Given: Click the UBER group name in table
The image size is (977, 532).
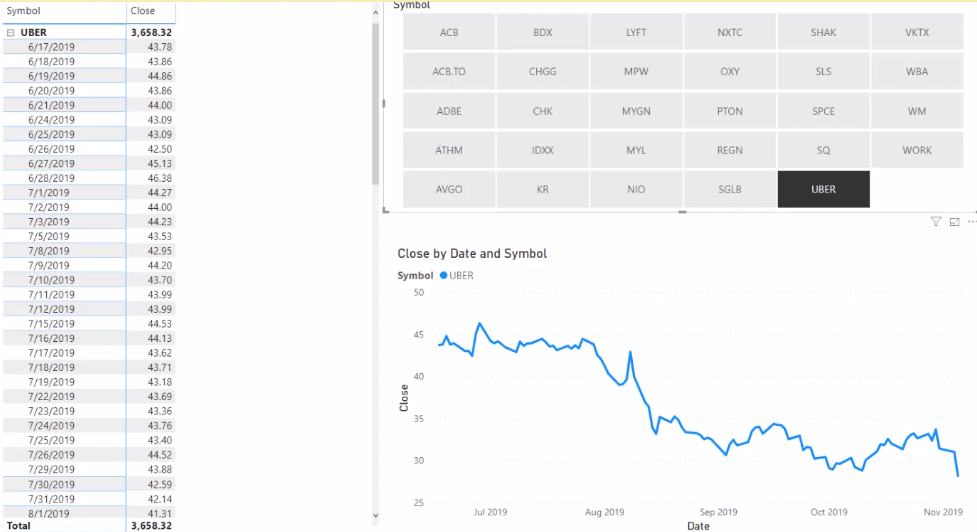Looking at the screenshot, I should pyautogui.click(x=34, y=32).
